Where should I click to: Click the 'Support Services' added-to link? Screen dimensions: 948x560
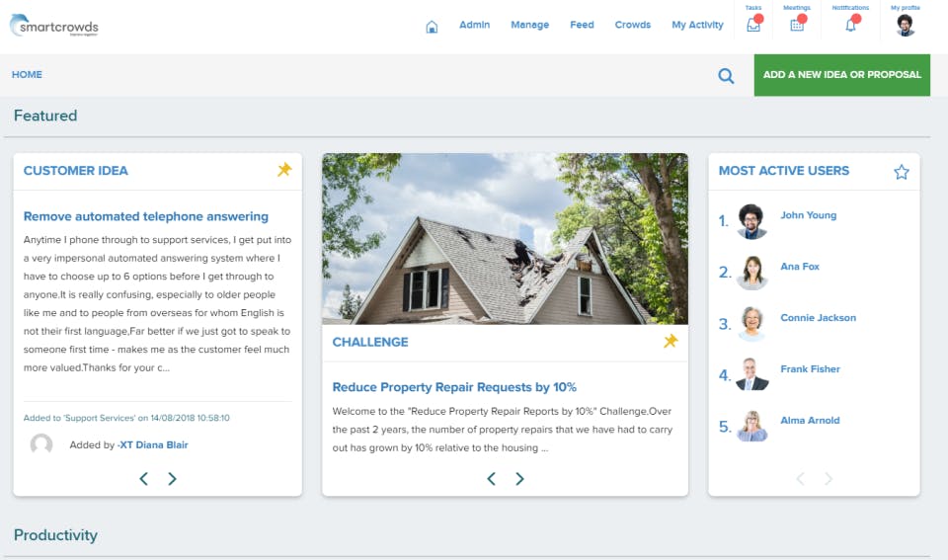(x=99, y=418)
